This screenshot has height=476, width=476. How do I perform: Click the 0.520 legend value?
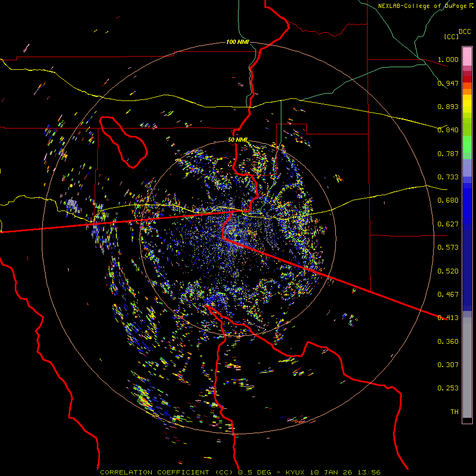coord(448,271)
